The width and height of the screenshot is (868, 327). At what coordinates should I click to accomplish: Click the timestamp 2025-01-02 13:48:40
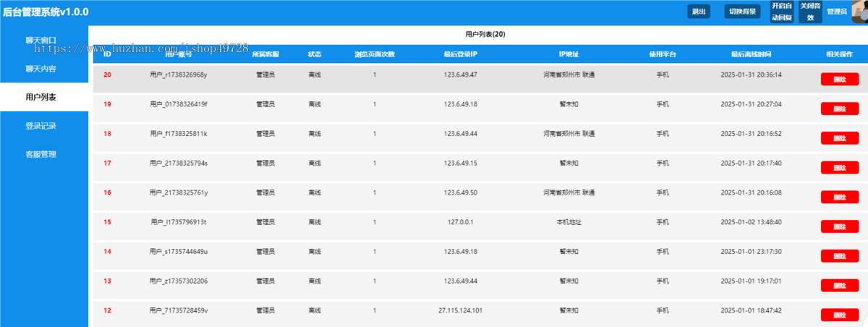(x=751, y=222)
